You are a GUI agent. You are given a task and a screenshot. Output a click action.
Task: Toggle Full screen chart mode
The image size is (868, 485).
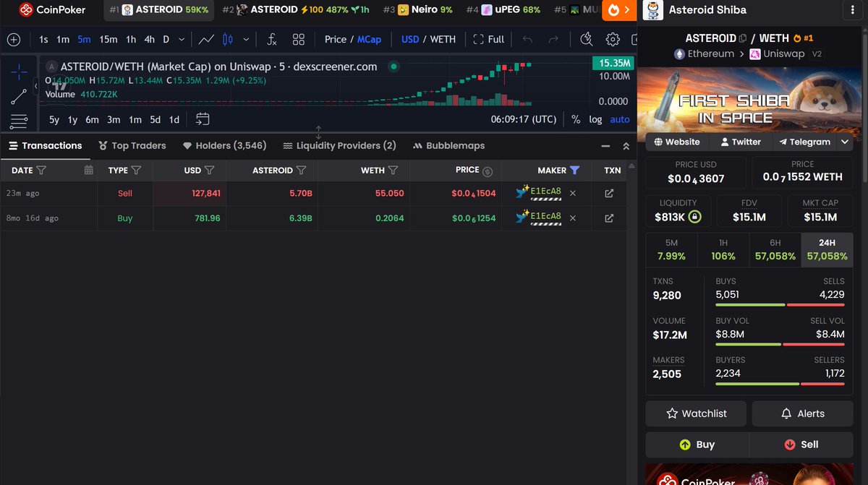489,39
